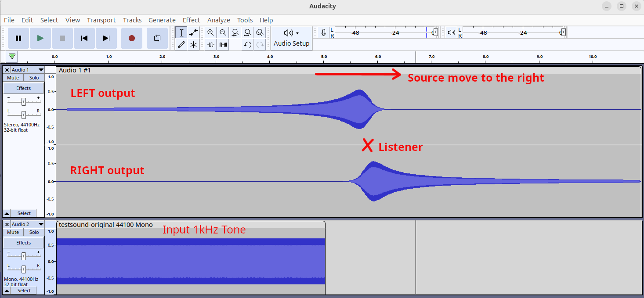
Task: Skip to end of the project
Action: tap(106, 38)
